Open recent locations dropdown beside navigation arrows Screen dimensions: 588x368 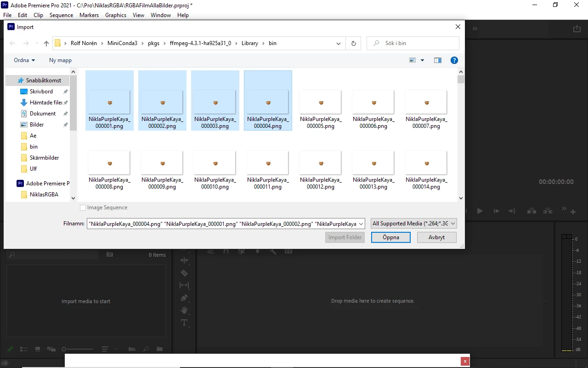pos(36,43)
